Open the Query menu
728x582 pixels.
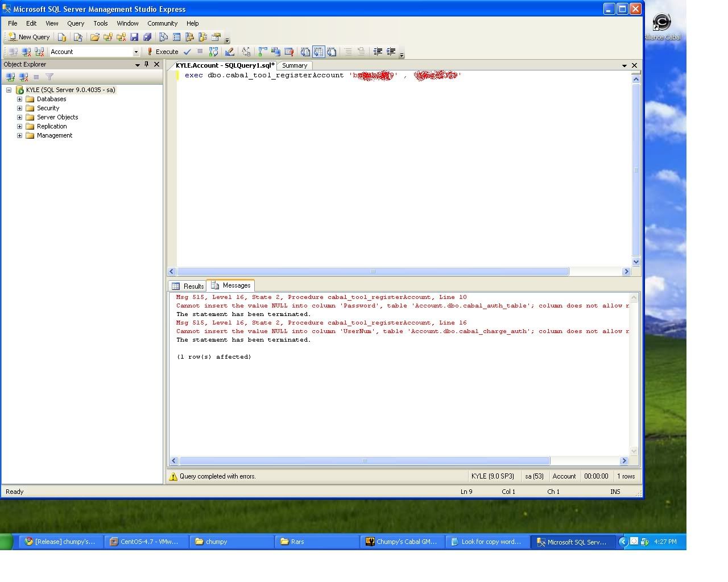[75, 23]
